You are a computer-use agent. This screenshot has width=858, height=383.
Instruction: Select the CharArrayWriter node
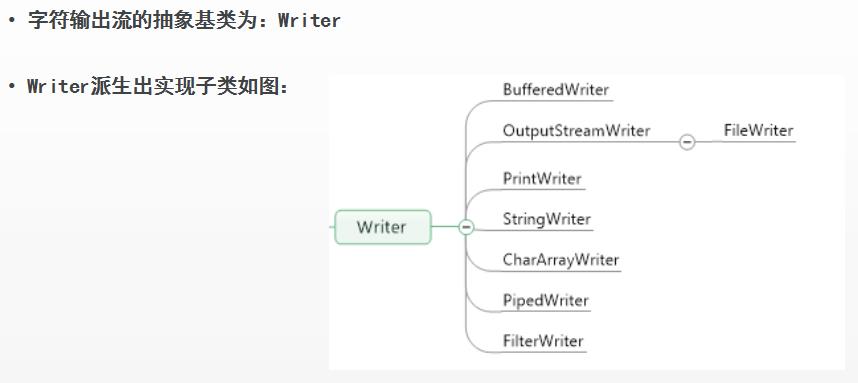pos(560,260)
